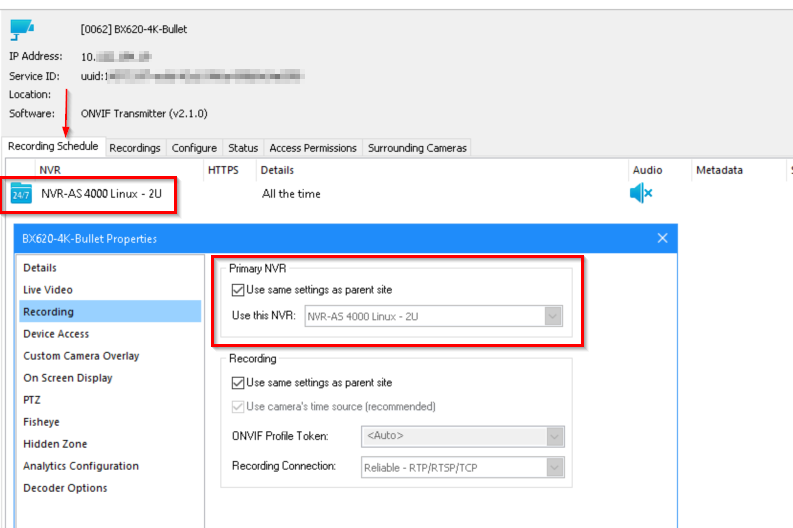Viewport: 793px width, 528px height.
Task: Close the BX620-4K-Bullet Properties dialog
Action: coord(663,238)
